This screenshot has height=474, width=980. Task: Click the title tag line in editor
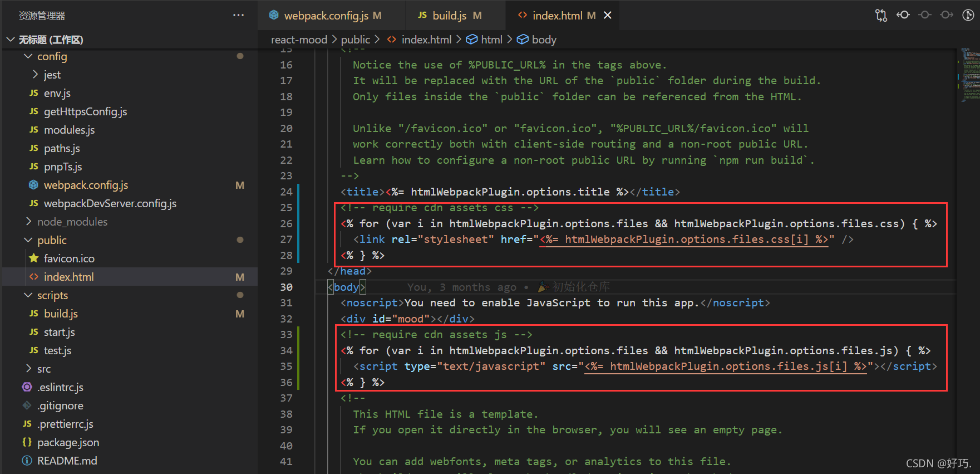coord(510,192)
